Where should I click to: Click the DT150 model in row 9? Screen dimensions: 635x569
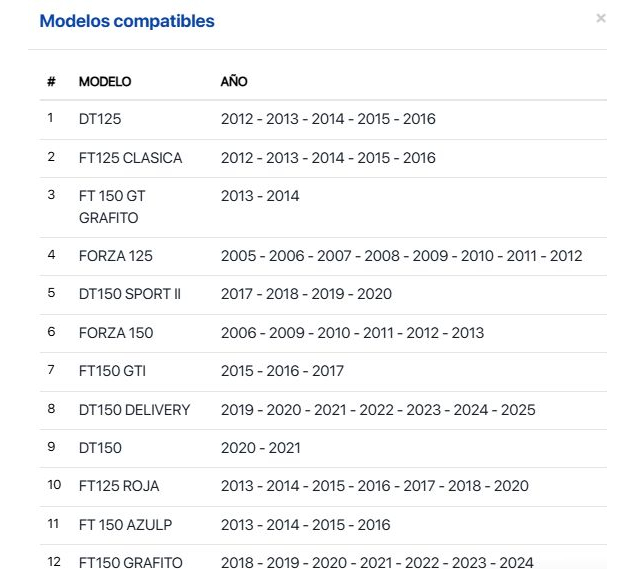pyautogui.click(x=100, y=448)
